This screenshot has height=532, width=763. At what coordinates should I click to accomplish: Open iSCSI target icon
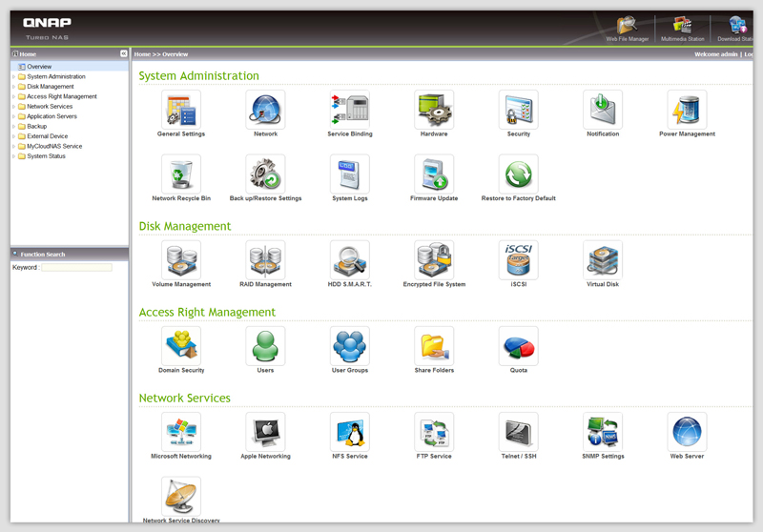tap(519, 260)
